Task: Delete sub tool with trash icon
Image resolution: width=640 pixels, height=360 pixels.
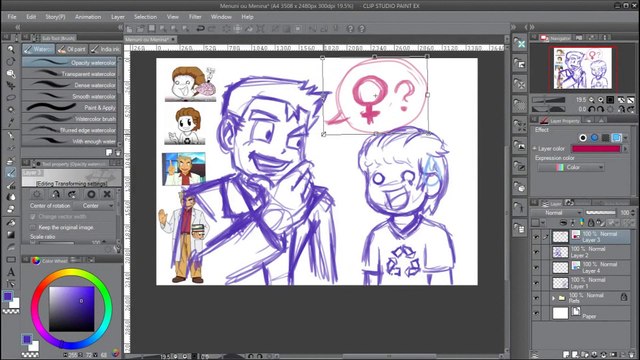Action: 118,152
